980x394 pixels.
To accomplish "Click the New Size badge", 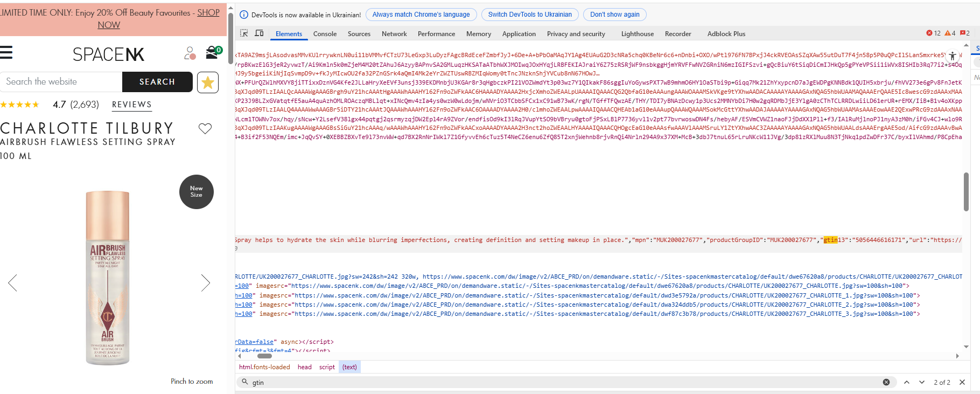I will (197, 192).
